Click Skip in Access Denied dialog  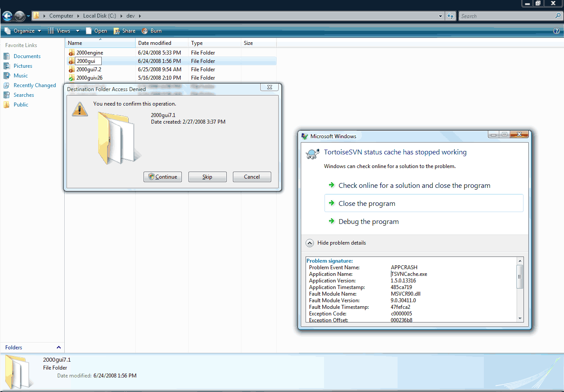(207, 177)
